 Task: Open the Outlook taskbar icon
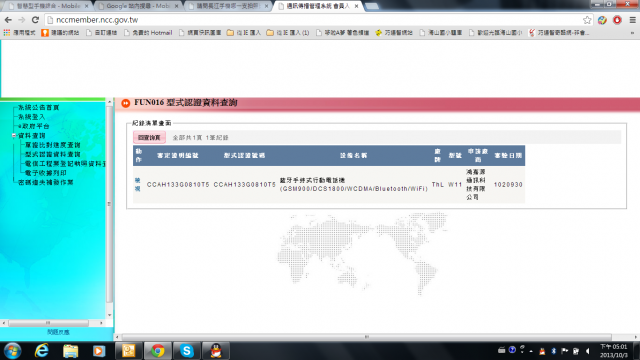pyautogui.click(x=128, y=351)
